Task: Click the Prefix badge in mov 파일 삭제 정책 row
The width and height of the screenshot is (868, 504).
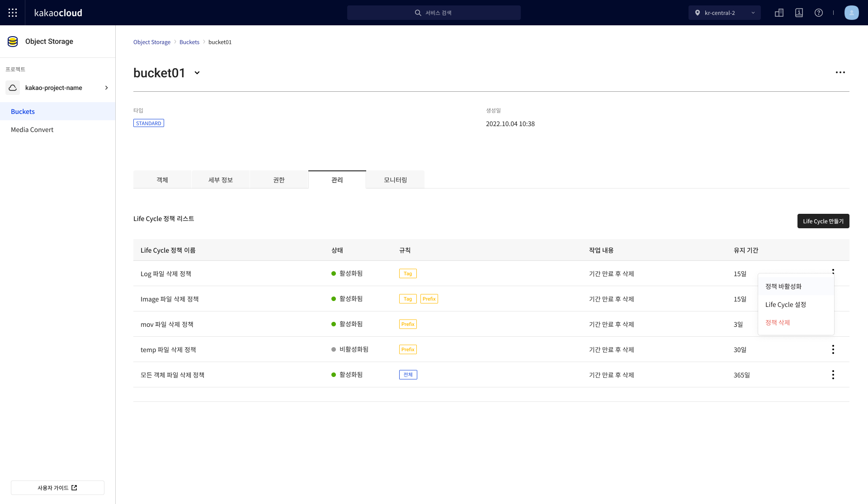Action: click(408, 324)
